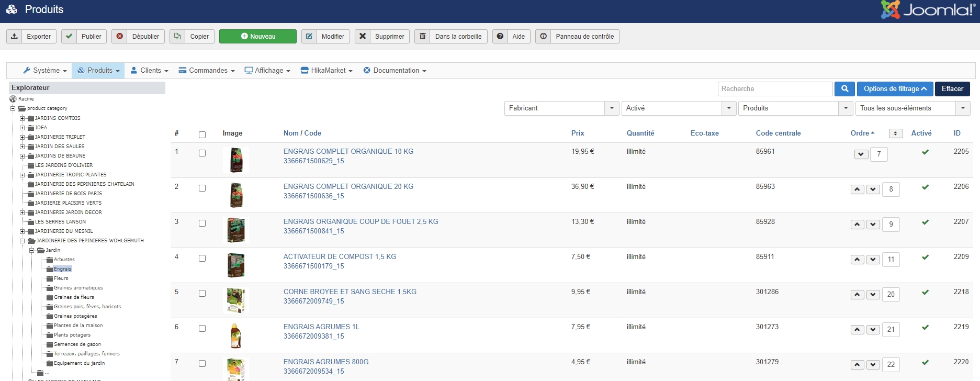Open the Produits menu

click(x=98, y=71)
